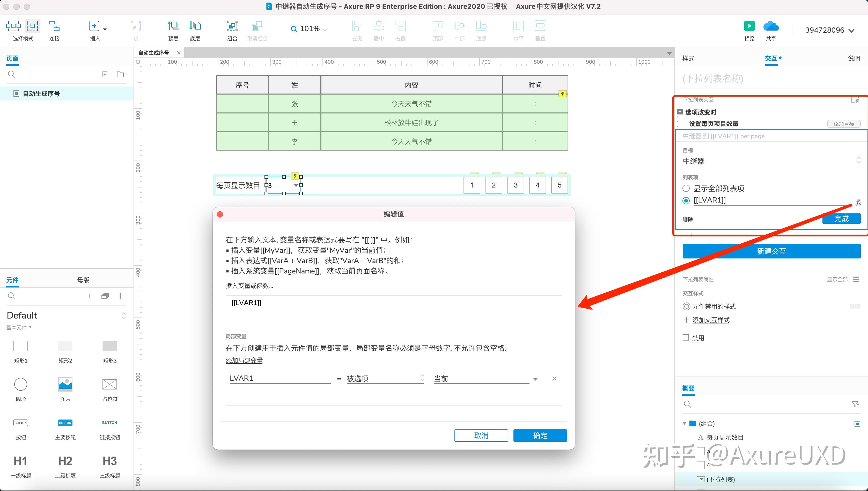Click the fx button beside [[LVAR1]]
This screenshot has width=868, height=491.
click(x=858, y=202)
